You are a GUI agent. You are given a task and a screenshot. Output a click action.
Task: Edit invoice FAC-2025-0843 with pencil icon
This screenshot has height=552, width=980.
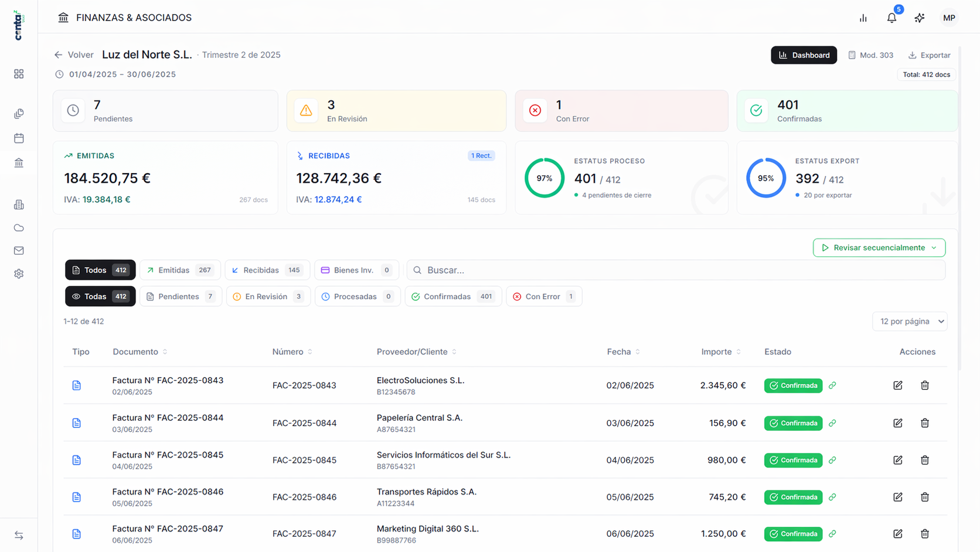click(897, 385)
